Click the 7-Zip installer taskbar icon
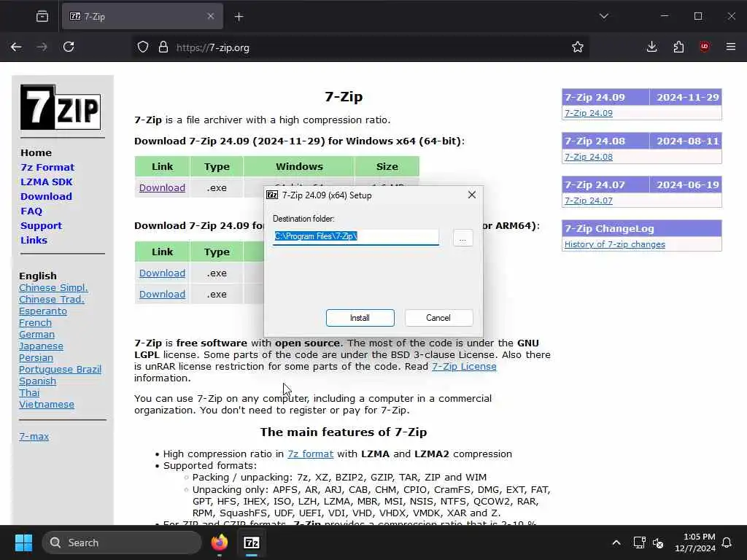 point(252,542)
